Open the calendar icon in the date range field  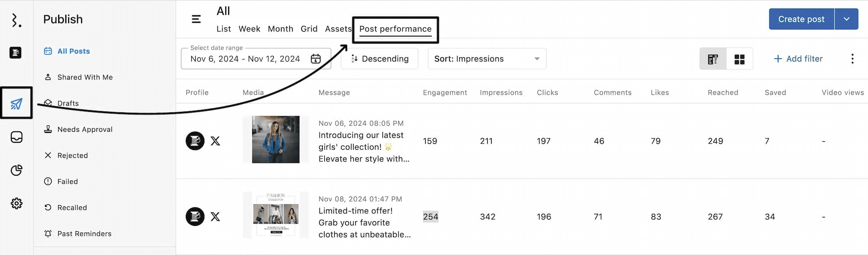click(x=316, y=59)
